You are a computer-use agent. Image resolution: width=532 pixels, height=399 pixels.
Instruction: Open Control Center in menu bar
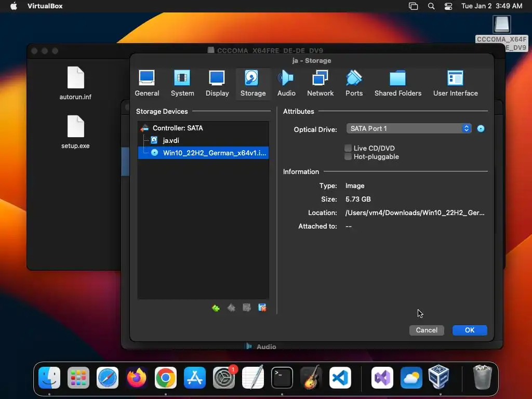pos(448,6)
